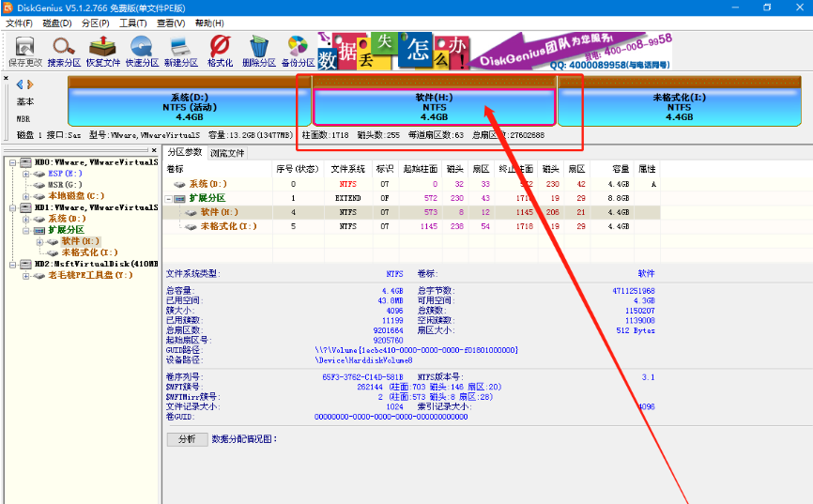
Task: Click the 卷标 column header
Action: pyautogui.click(x=218, y=169)
